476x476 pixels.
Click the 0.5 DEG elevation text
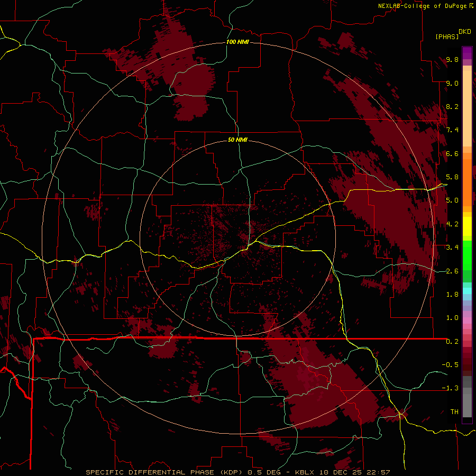click(265, 472)
